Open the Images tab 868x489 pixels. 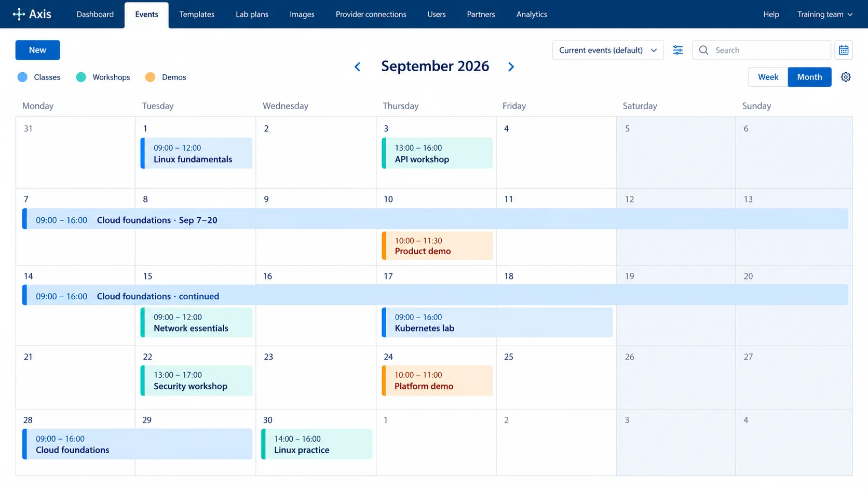click(x=302, y=14)
